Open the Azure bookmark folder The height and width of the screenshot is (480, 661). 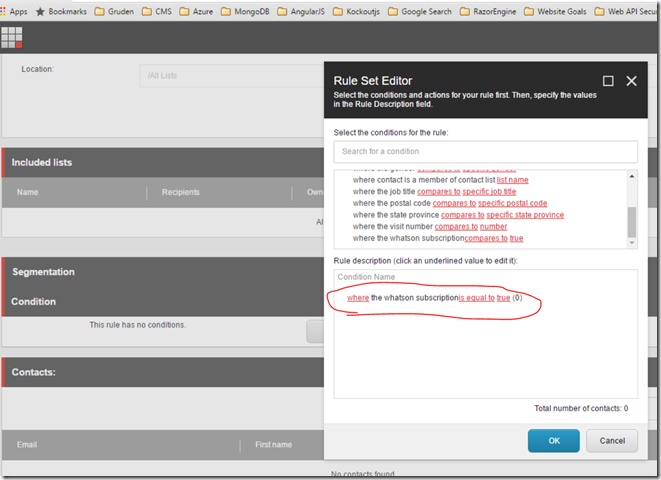(196, 11)
